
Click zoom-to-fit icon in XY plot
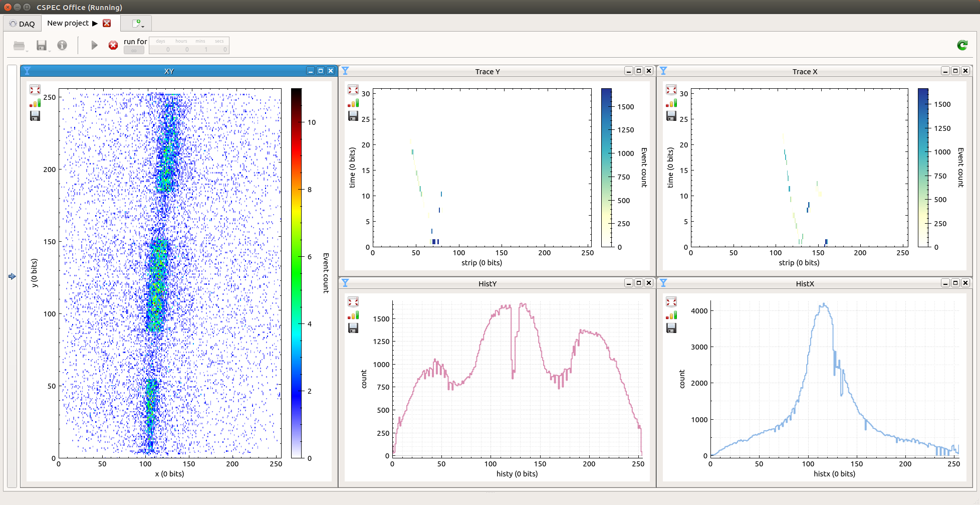(x=35, y=89)
